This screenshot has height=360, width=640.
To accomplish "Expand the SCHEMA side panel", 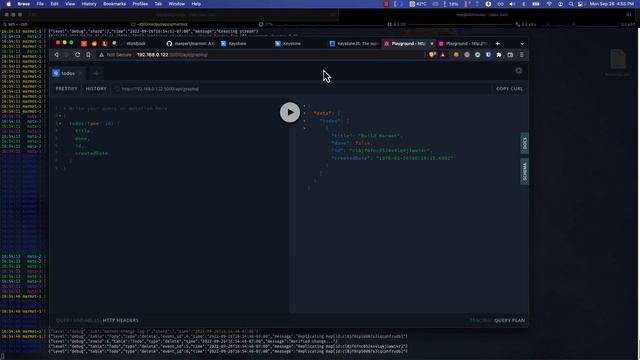I will [524, 171].
